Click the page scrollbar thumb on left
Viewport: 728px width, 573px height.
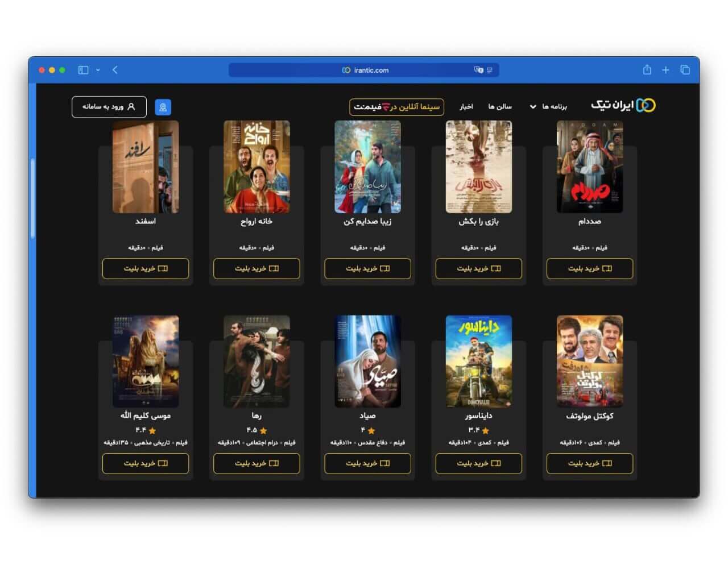click(33, 198)
